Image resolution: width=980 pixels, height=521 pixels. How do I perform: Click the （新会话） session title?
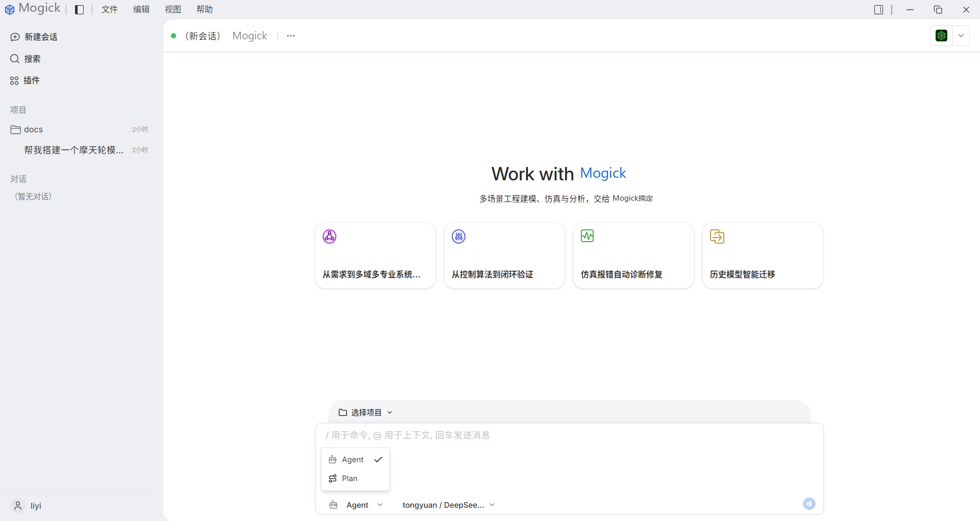pyautogui.click(x=203, y=36)
